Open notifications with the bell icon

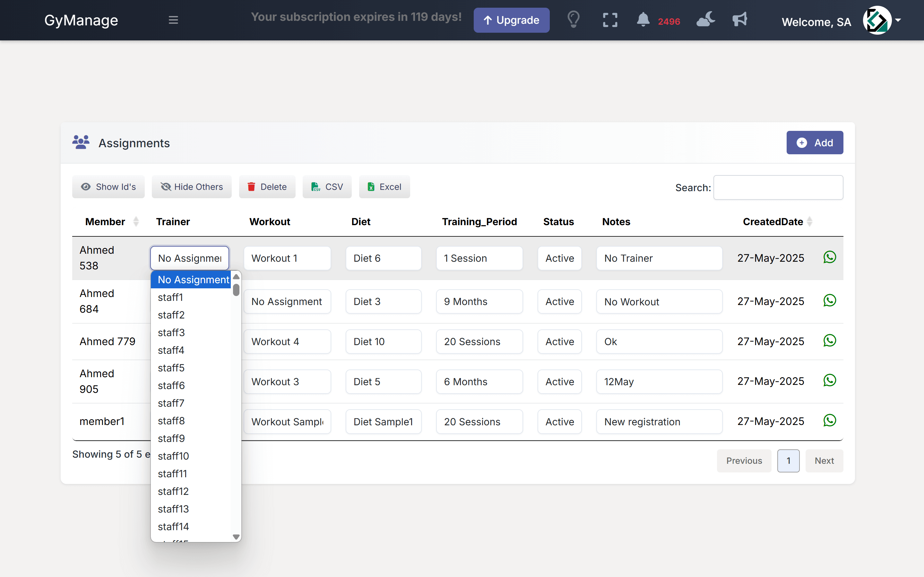tap(643, 20)
